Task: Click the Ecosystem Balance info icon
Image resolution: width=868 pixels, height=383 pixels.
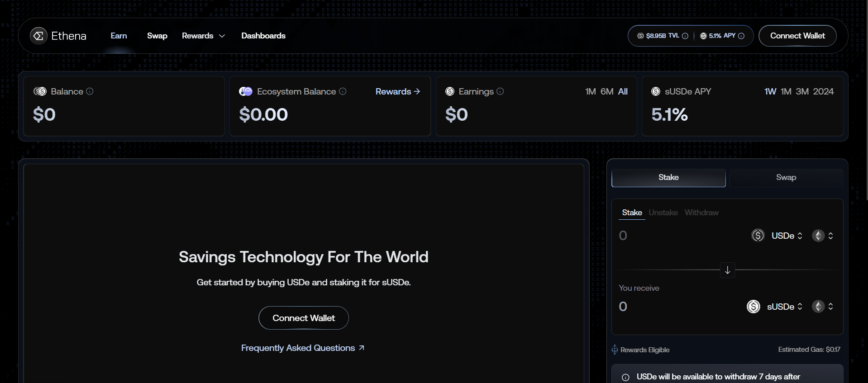Action: click(343, 91)
